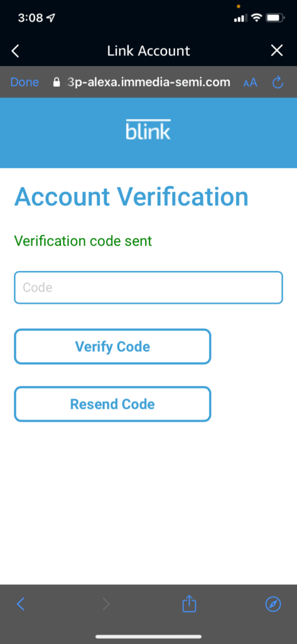Open the share sheet icon
This screenshot has width=297, height=644.
point(190,603)
